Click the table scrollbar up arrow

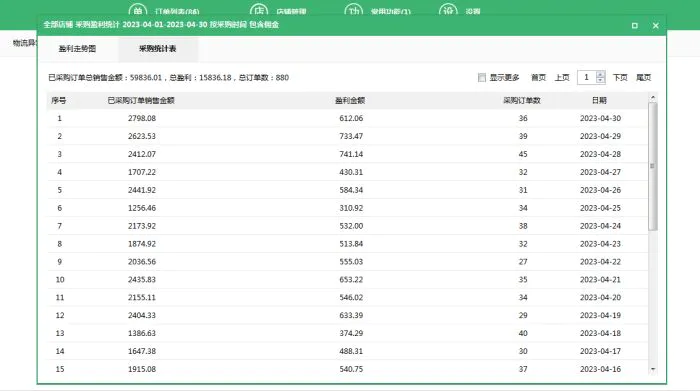653,97
